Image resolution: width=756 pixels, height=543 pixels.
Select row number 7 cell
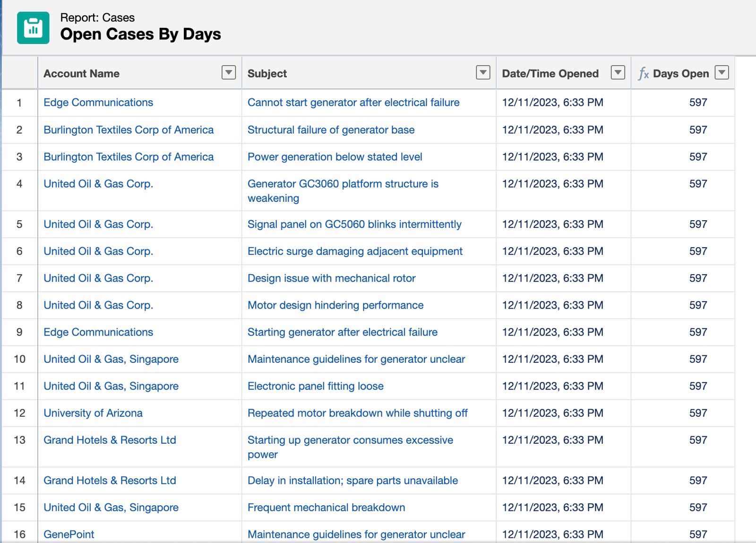[19, 278]
